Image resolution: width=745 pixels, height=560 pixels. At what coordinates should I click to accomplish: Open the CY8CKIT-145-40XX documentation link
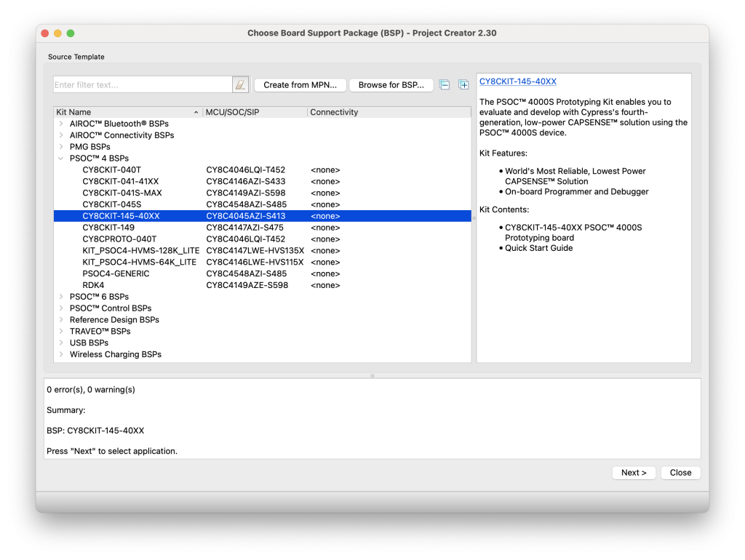[518, 81]
